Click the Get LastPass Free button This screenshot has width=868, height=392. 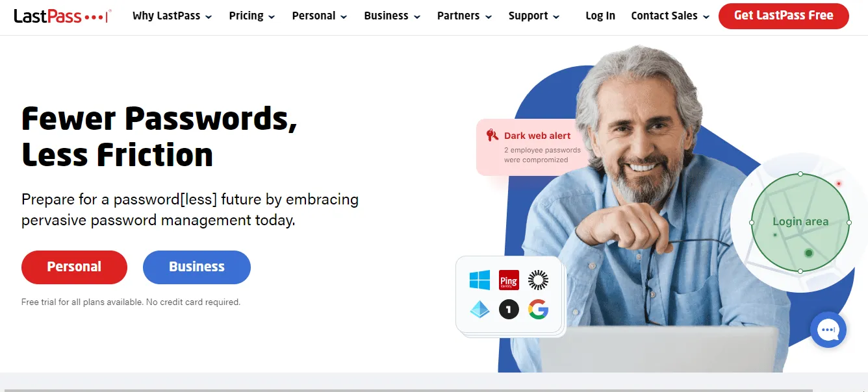pos(784,16)
